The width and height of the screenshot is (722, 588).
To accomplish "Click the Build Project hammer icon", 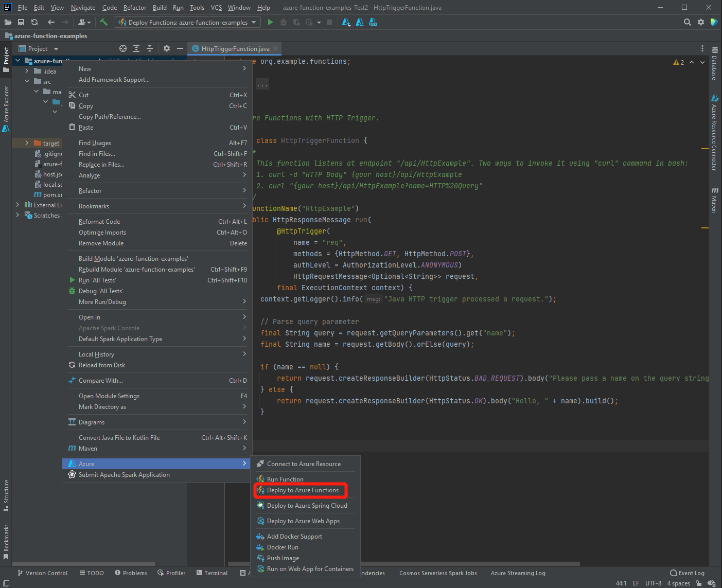I will coord(103,22).
